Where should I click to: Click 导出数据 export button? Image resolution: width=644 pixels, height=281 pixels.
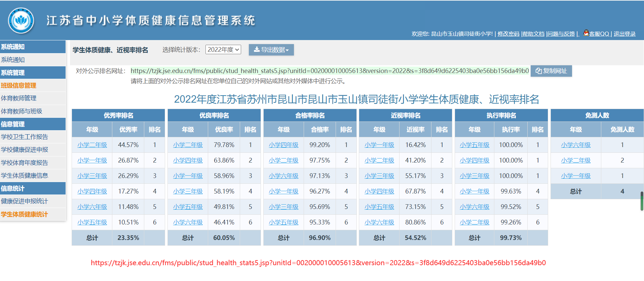271,50
